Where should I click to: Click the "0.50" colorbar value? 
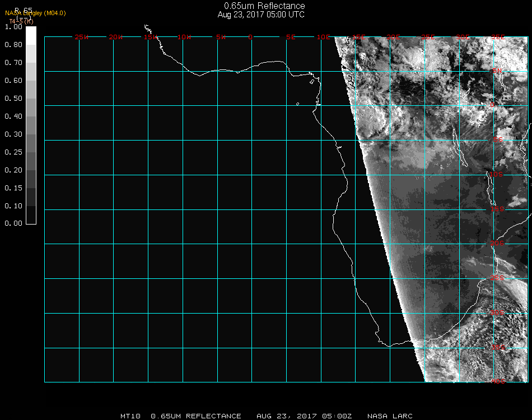pyautogui.click(x=13, y=99)
